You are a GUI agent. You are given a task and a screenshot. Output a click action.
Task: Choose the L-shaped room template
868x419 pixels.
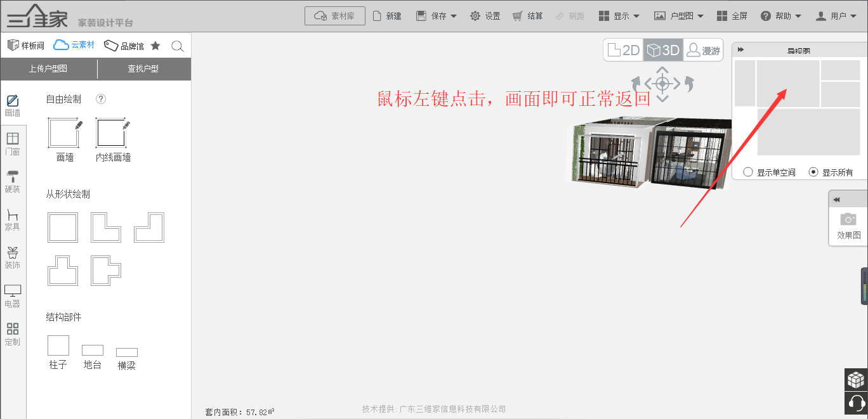coord(106,228)
